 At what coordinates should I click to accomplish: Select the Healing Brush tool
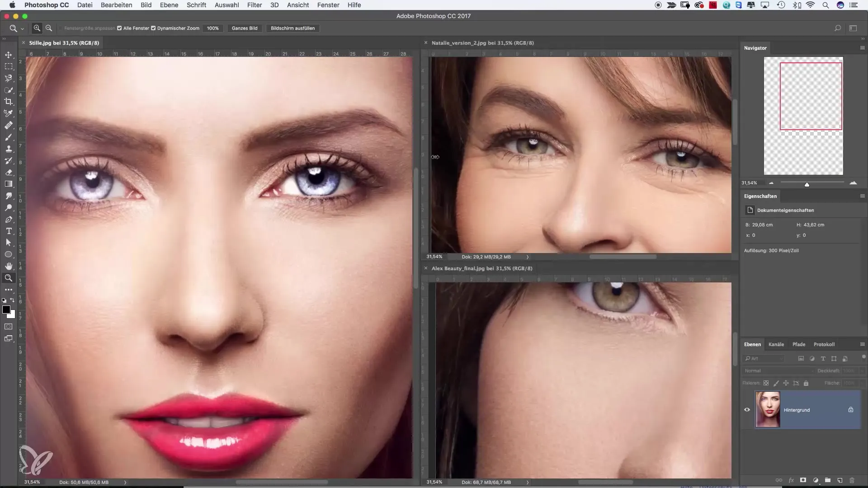(x=9, y=125)
